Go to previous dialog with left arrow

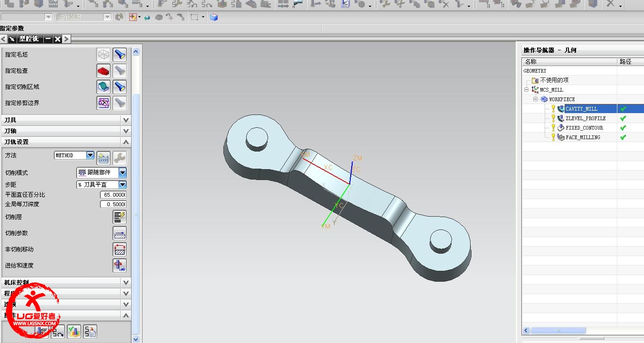4,39
